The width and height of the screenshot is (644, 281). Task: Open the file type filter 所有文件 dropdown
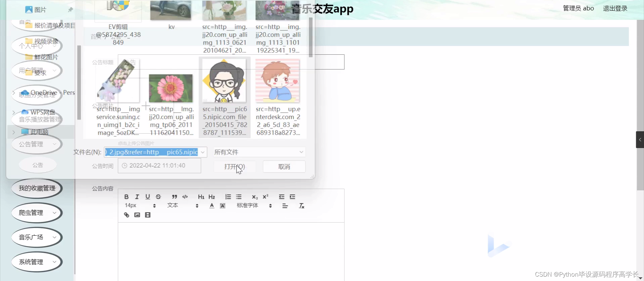click(259, 152)
